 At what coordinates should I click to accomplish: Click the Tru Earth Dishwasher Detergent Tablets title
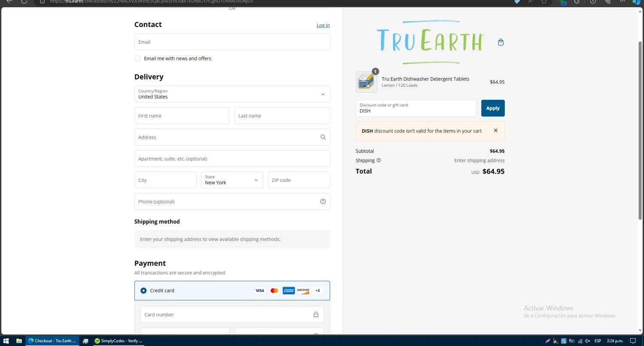425,79
